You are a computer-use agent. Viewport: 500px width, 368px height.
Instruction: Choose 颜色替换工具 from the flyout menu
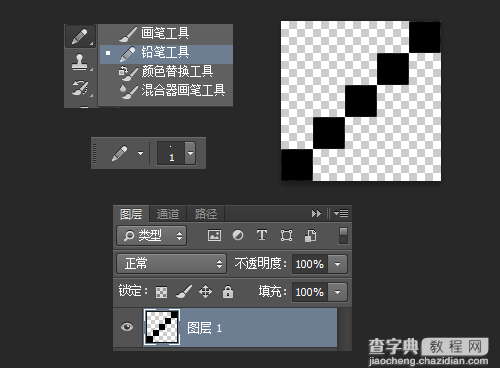(x=166, y=72)
